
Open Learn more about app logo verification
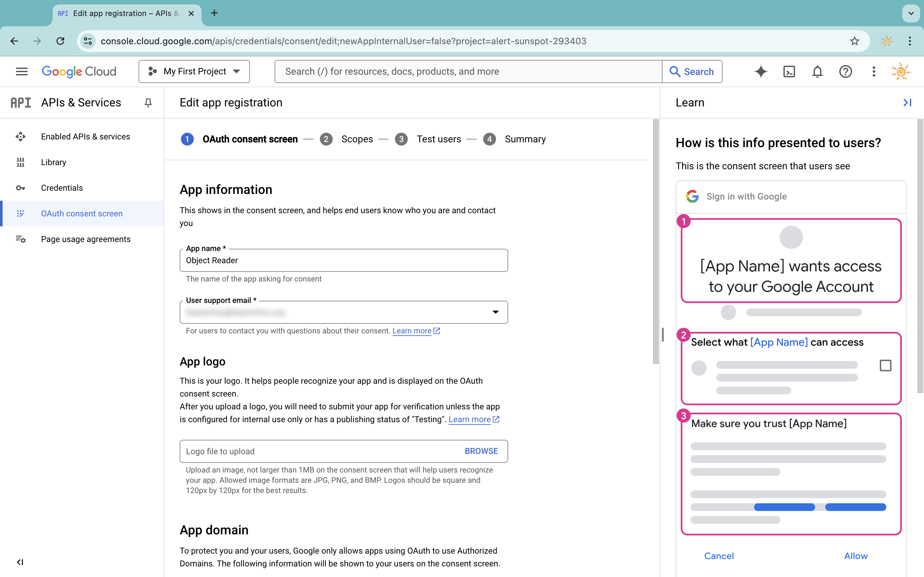tap(470, 419)
